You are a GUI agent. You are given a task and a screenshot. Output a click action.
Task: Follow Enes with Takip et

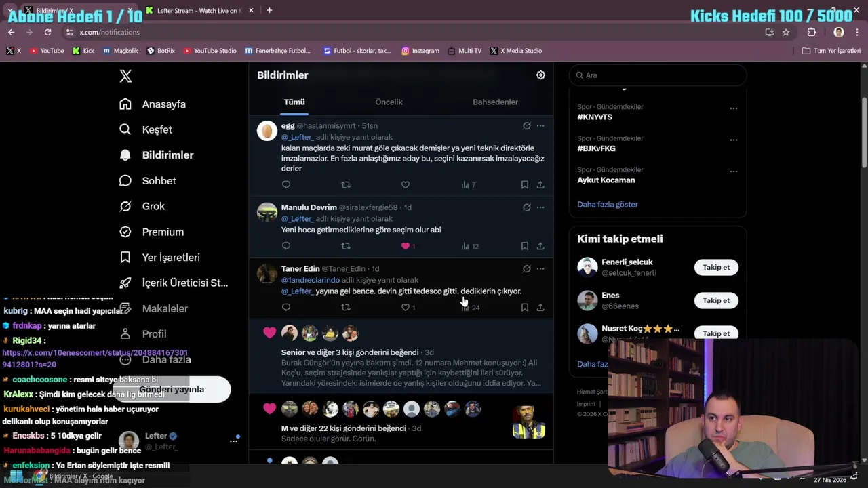(x=716, y=300)
